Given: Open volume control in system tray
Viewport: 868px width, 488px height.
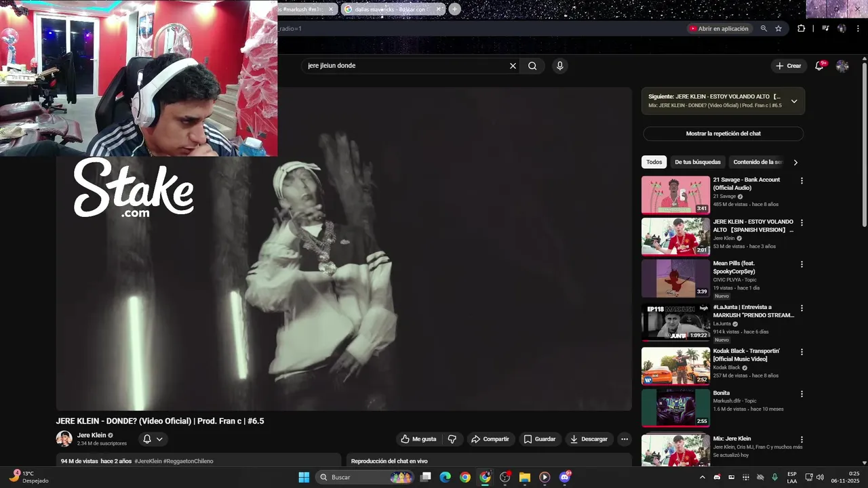Looking at the screenshot, I should point(820,477).
